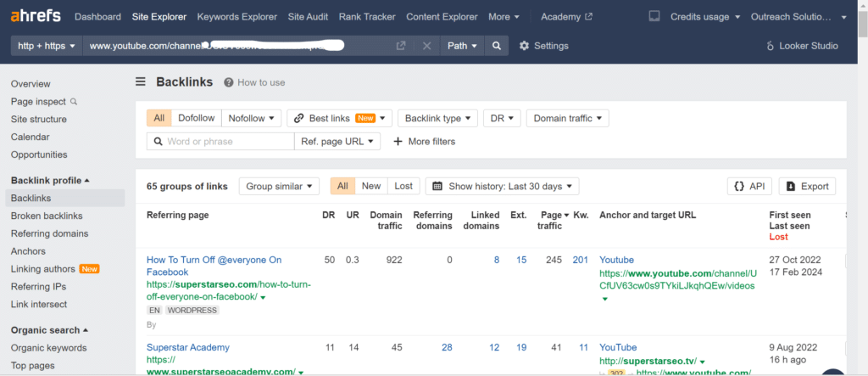
Task: Open Settings gear
Action: tap(543, 46)
